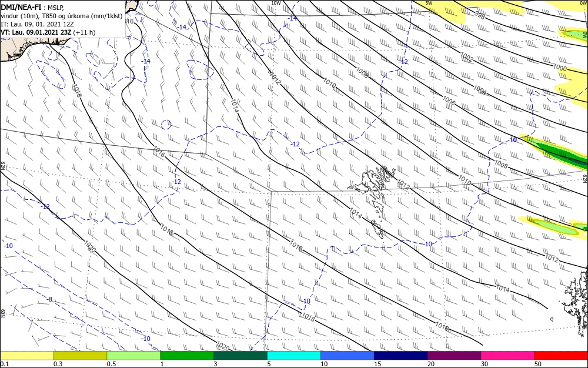
Task: Select the light green 0.5–1 legend band
Action: tap(133, 356)
